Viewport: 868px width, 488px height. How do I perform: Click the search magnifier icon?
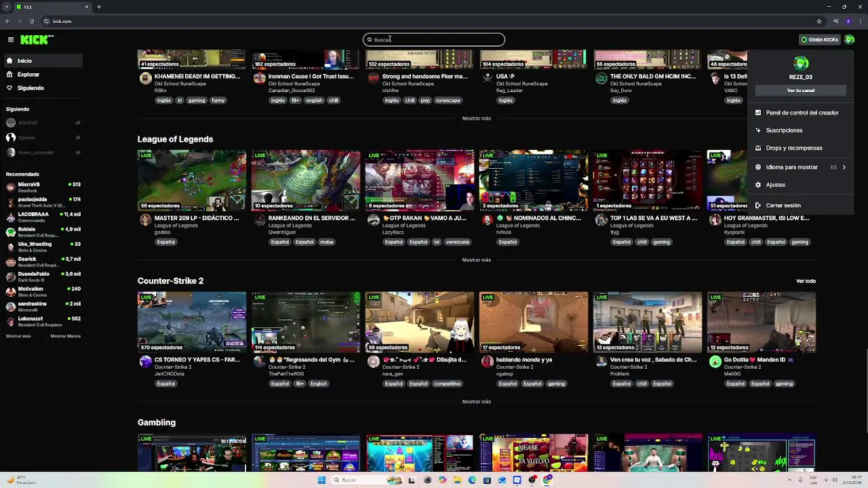pyautogui.click(x=370, y=40)
